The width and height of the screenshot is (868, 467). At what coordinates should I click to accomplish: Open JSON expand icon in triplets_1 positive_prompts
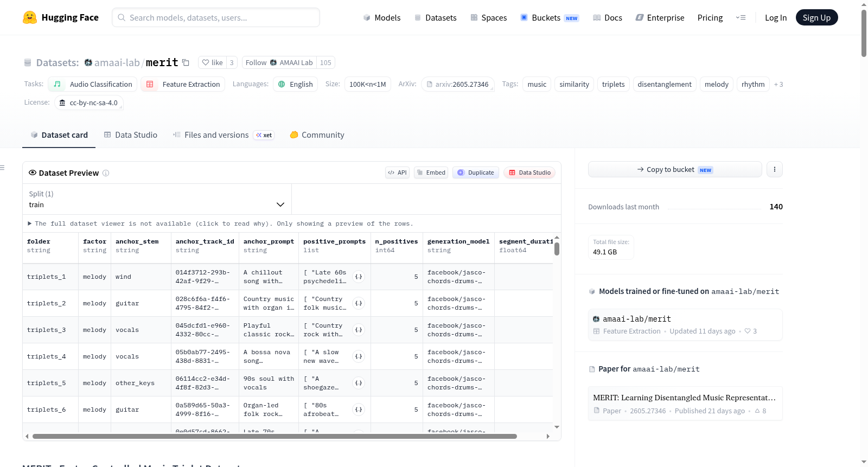(359, 277)
